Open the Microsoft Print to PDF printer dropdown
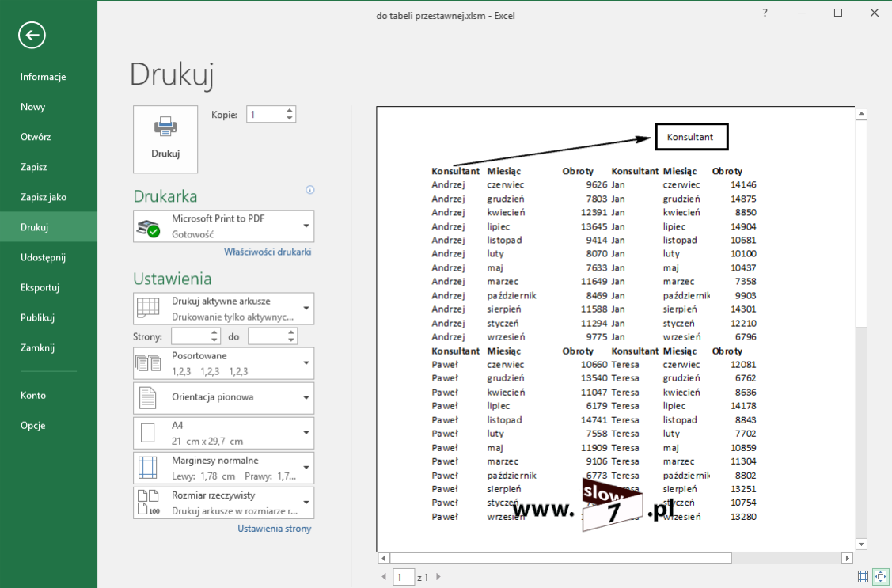 tap(223, 226)
